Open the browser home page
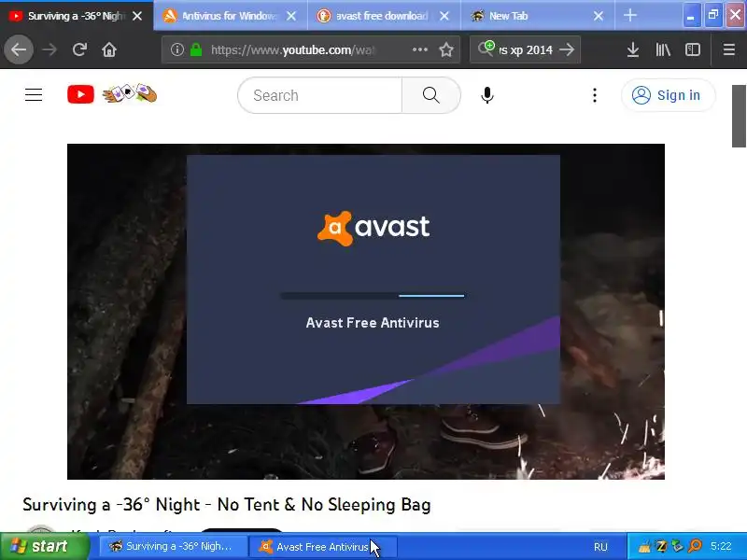The height and width of the screenshot is (560, 747). (x=109, y=49)
